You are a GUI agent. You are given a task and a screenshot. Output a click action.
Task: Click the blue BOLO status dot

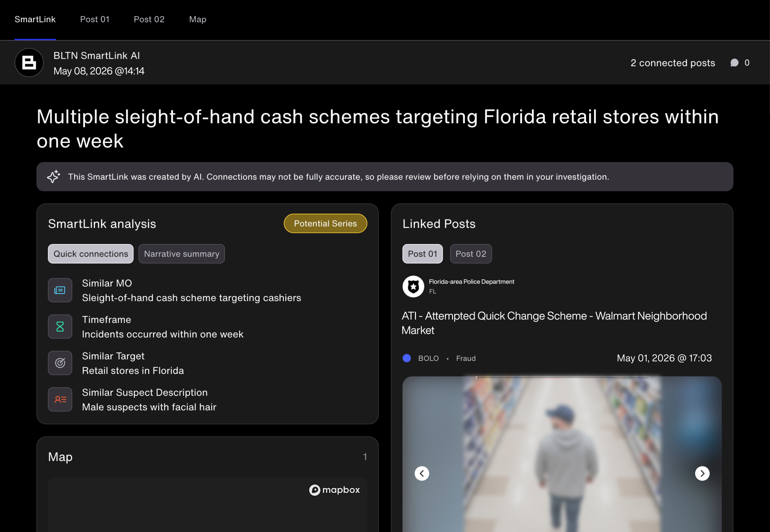(x=407, y=358)
